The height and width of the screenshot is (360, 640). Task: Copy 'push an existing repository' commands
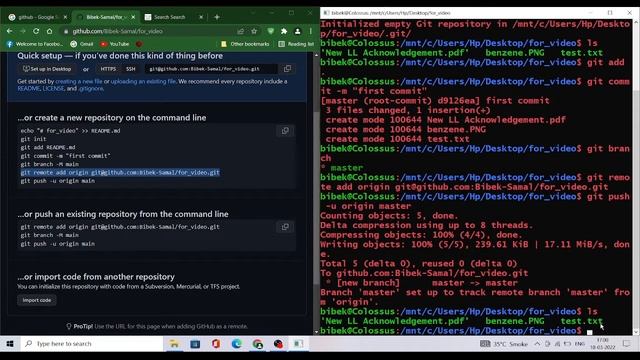click(285, 227)
